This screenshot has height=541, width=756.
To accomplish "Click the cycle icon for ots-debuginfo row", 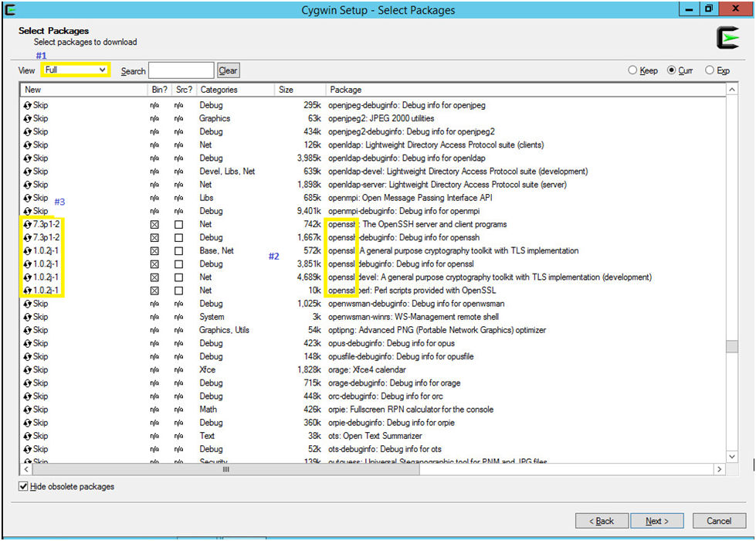I will pos(28,449).
